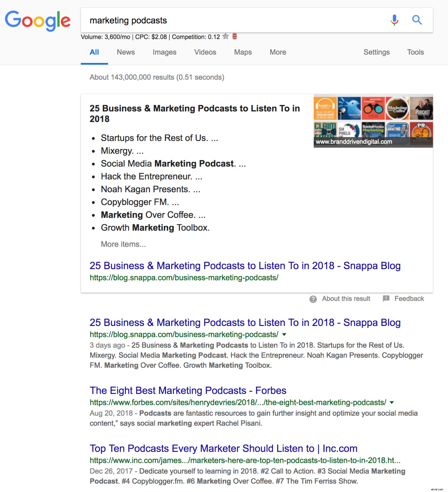This screenshot has height=492, width=448.
Task: Switch to the Images tab
Action: [x=164, y=52]
